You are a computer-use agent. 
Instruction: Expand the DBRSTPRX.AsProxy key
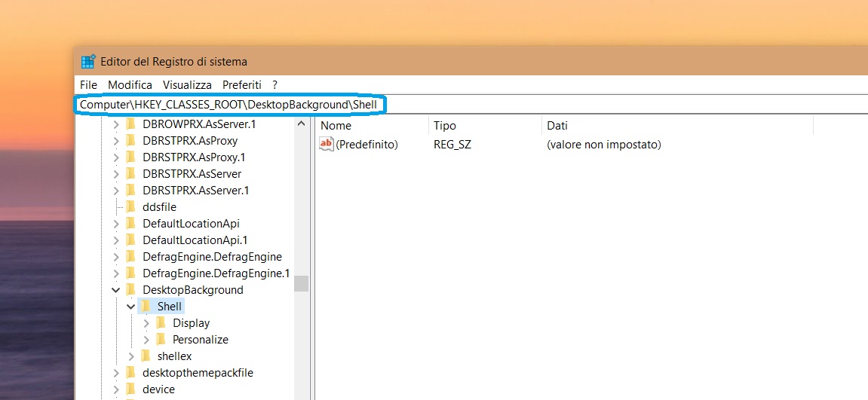click(115, 141)
